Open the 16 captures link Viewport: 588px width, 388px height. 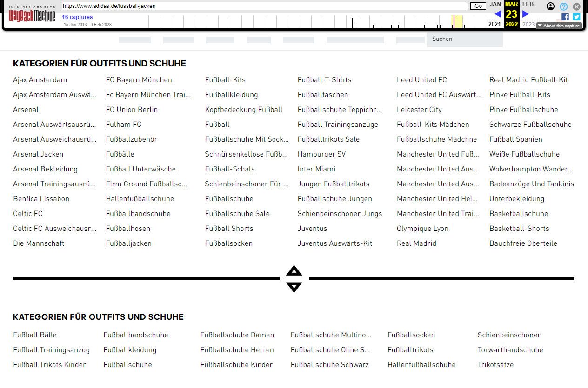tap(77, 17)
